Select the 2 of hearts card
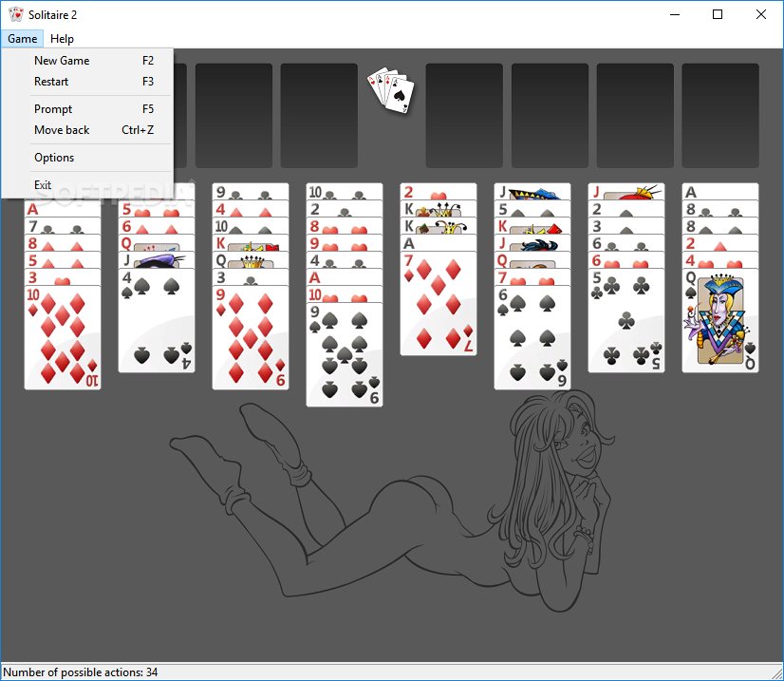Image resolution: width=784 pixels, height=681 pixels. tap(439, 192)
